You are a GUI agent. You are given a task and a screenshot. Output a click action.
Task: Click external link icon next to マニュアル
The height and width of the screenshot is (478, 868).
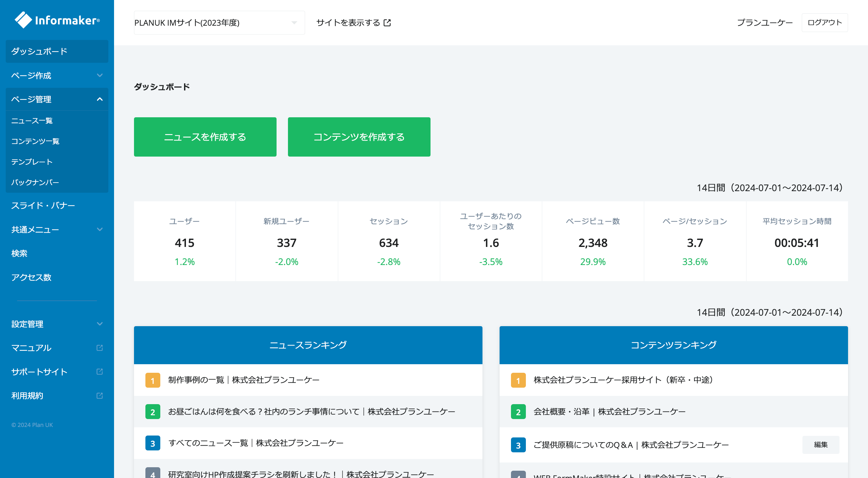pos(99,347)
